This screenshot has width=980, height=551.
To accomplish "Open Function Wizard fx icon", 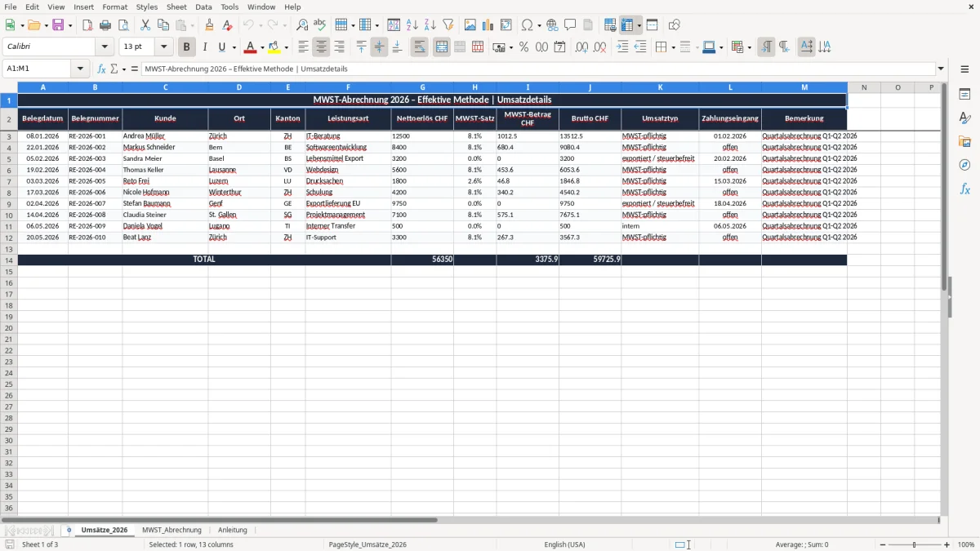I will [101, 69].
